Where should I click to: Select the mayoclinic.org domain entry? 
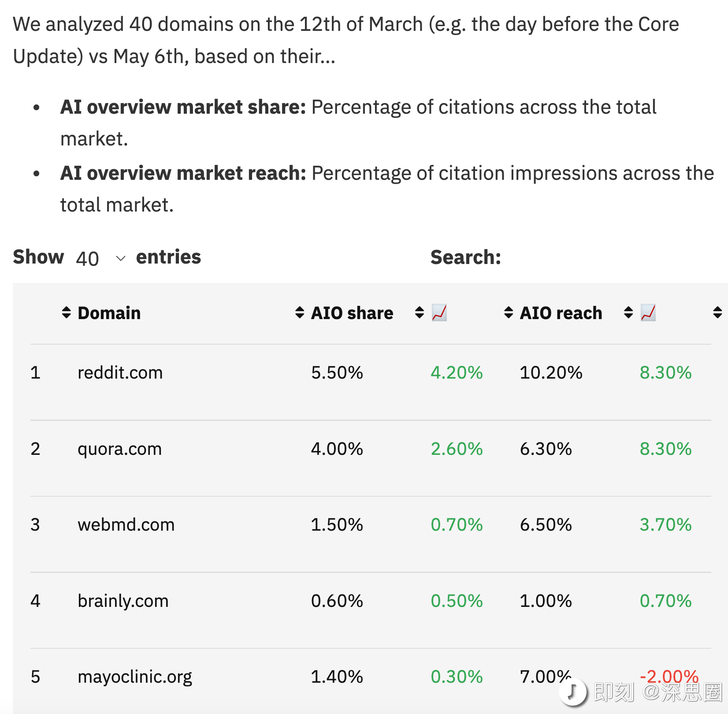[135, 677]
